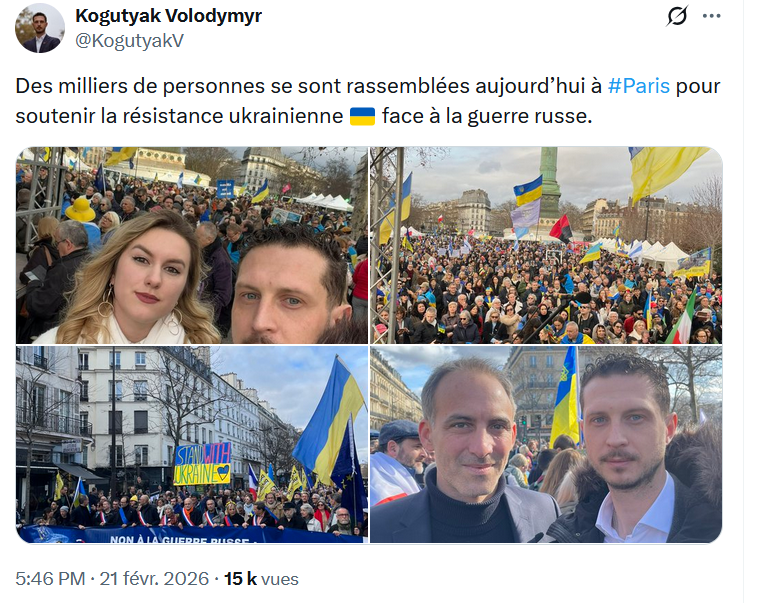Image resolution: width=760 pixels, height=603 pixels.
Task: Click the blue banner Non à la guerre
Action: click(189, 535)
